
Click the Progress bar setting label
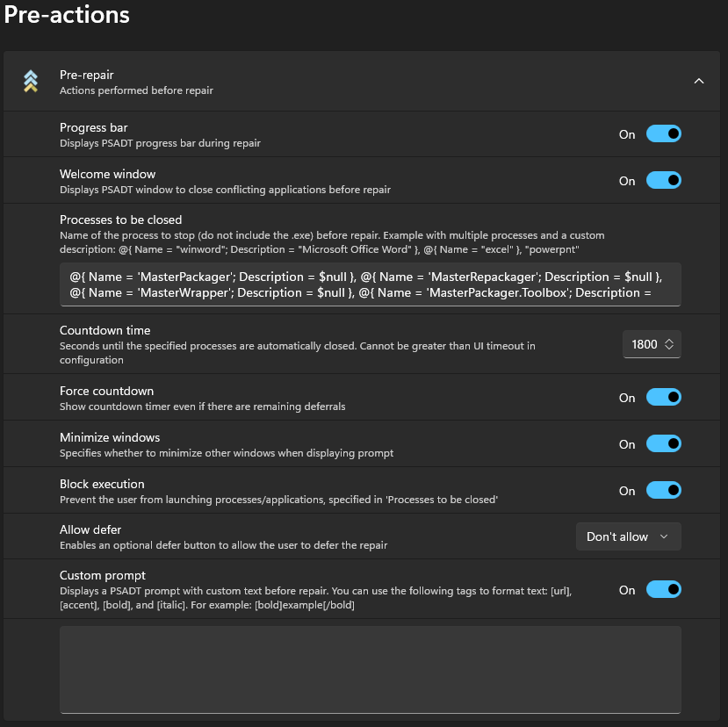[93, 127]
